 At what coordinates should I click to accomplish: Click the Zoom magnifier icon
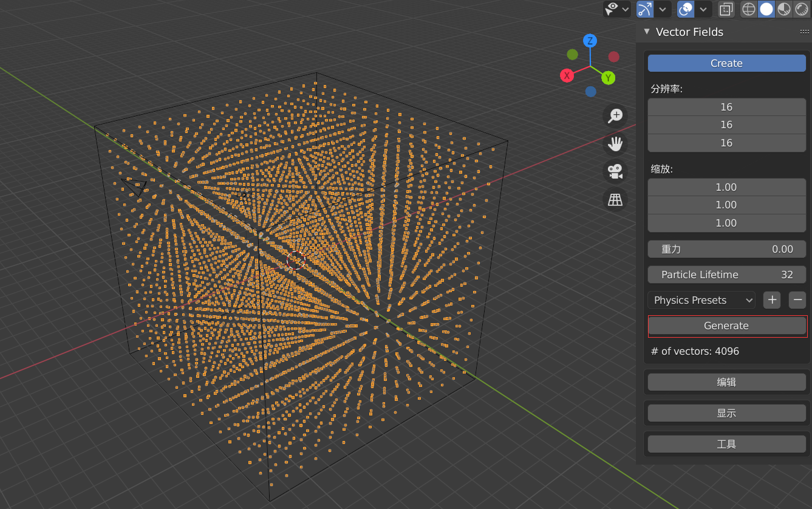coord(615,115)
